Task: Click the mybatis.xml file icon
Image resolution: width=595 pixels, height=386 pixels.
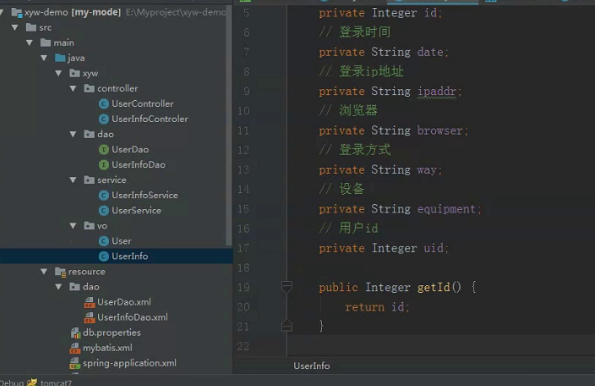Action: coord(75,348)
